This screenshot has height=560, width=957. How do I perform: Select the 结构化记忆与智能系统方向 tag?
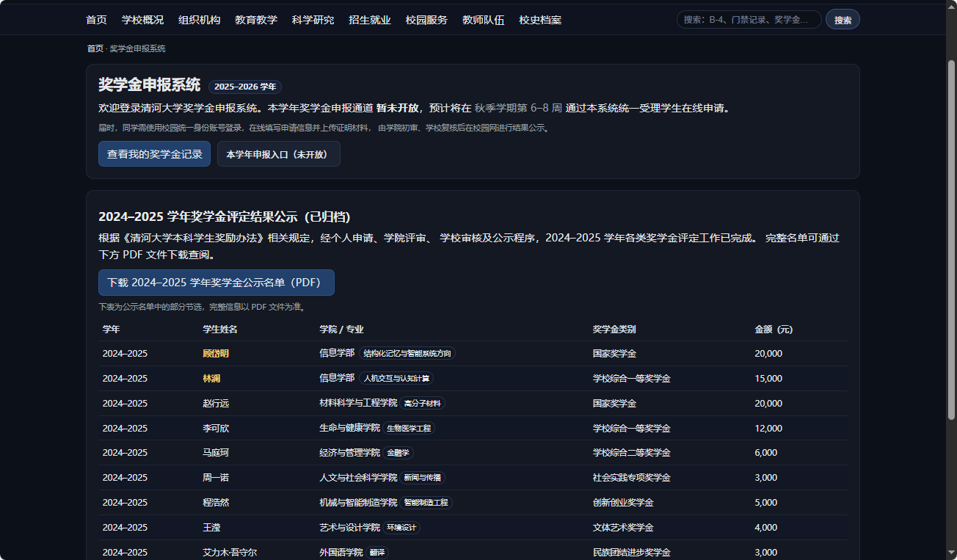(x=409, y=353)
